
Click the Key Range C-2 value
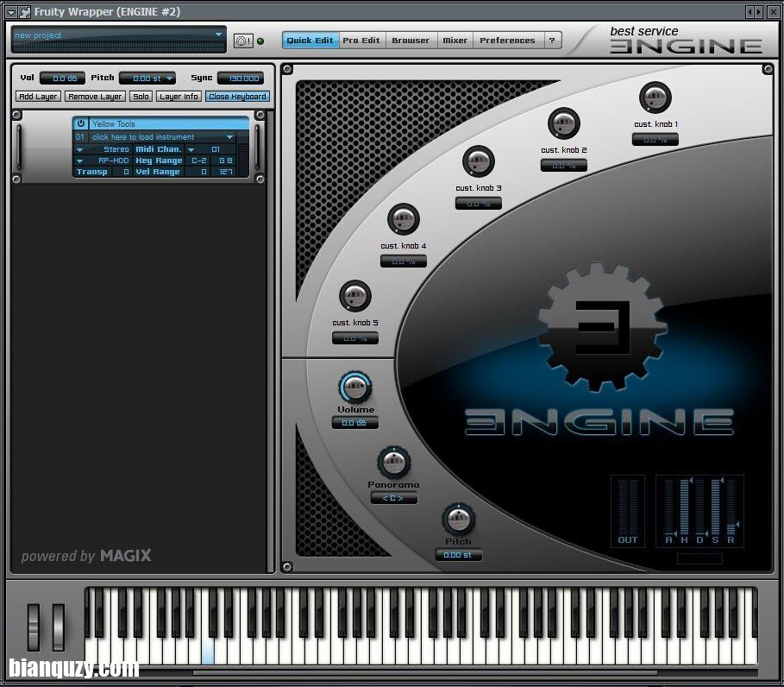tap(199, 161)
